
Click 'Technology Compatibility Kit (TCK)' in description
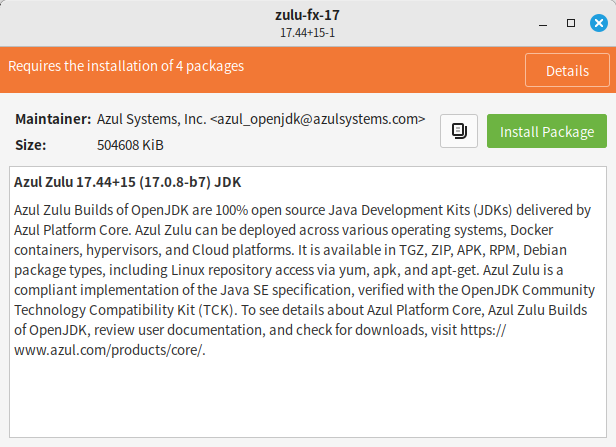tap(124, 310)
